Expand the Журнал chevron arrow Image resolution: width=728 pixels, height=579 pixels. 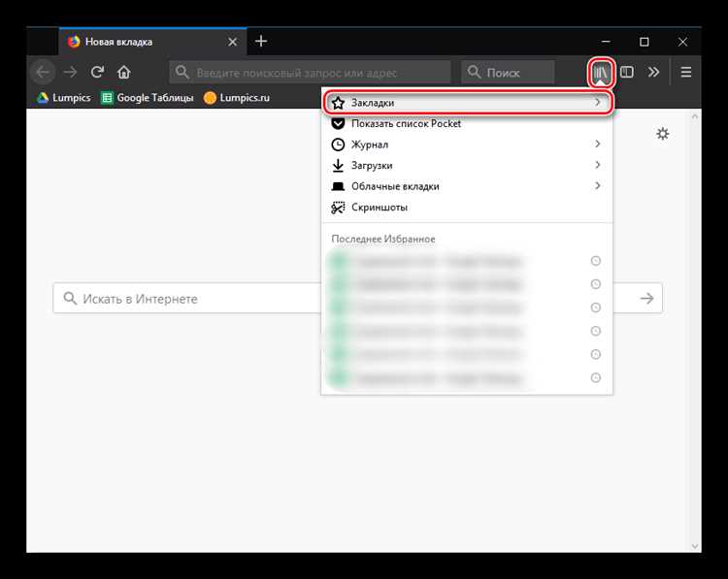pos(598,144)
